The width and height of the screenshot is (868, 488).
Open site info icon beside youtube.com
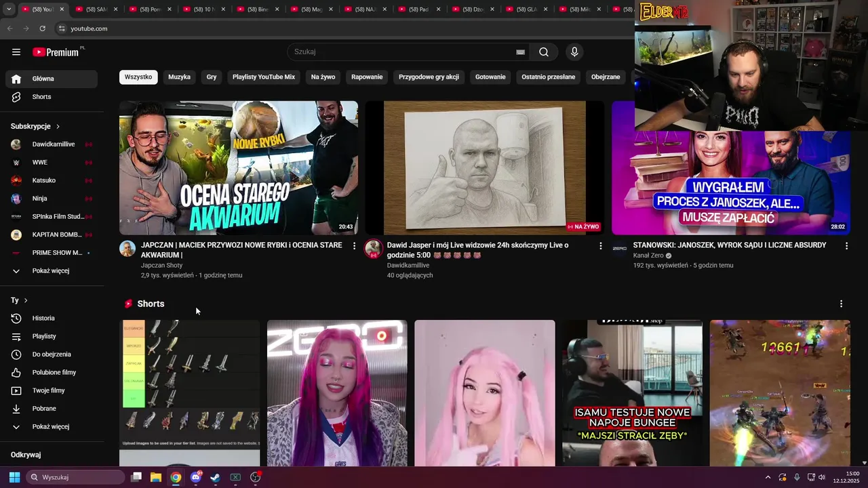[x=61, y=28]
